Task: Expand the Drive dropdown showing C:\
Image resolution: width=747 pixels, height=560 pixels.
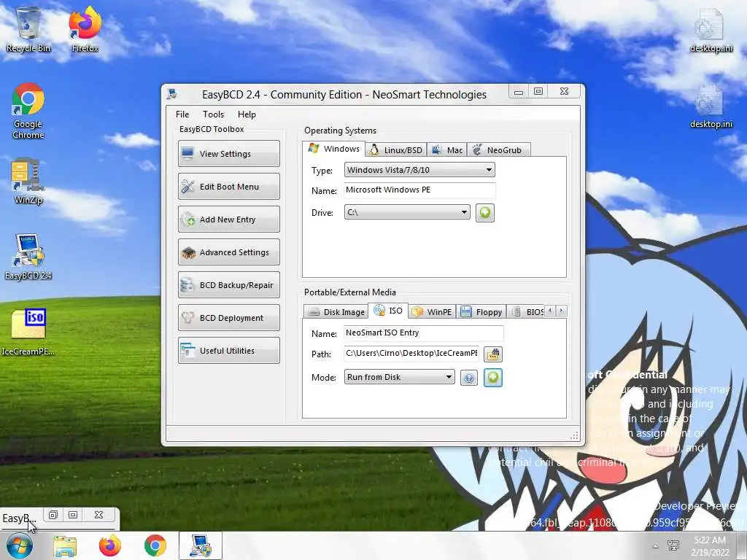Action: pos(407,212)
